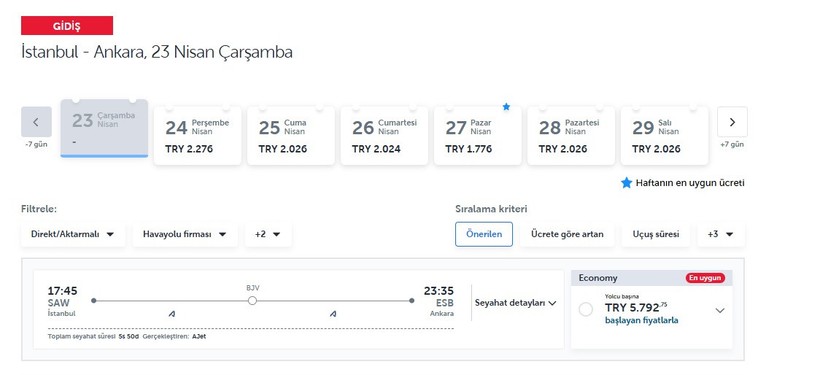Select the Economy fare radio button
This screenshot has height=375, width=820.
(586, 310)
